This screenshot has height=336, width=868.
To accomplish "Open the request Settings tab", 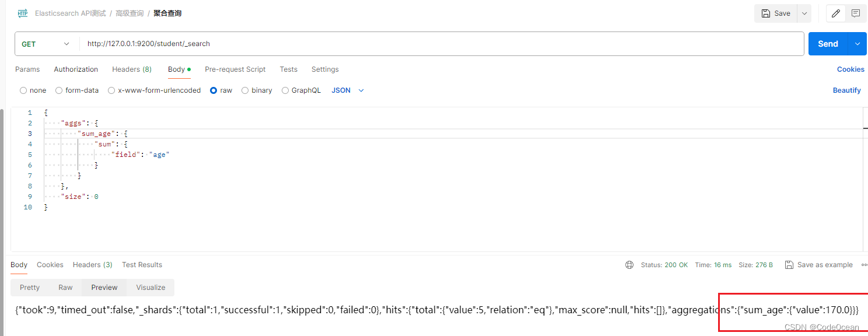I will [325, 69].
